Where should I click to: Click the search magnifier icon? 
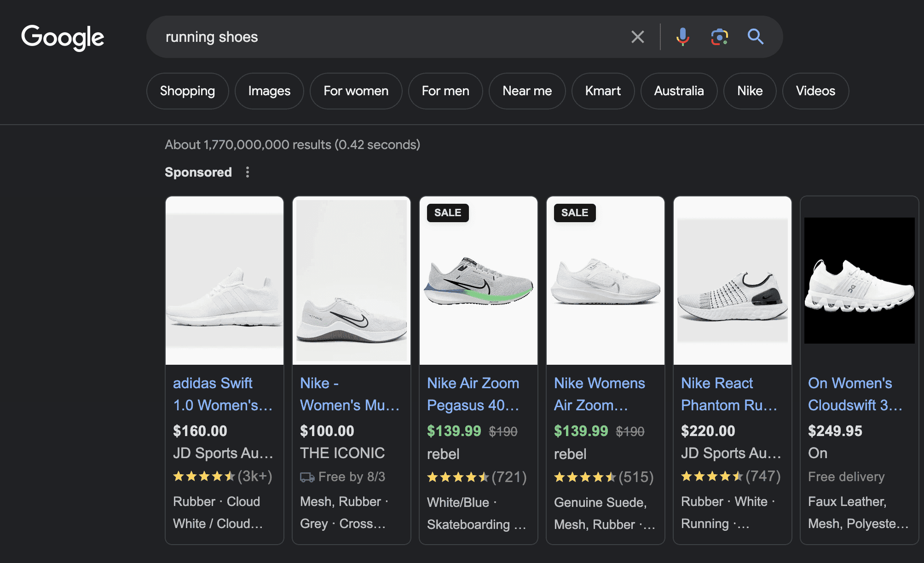(x=755, y=37)
